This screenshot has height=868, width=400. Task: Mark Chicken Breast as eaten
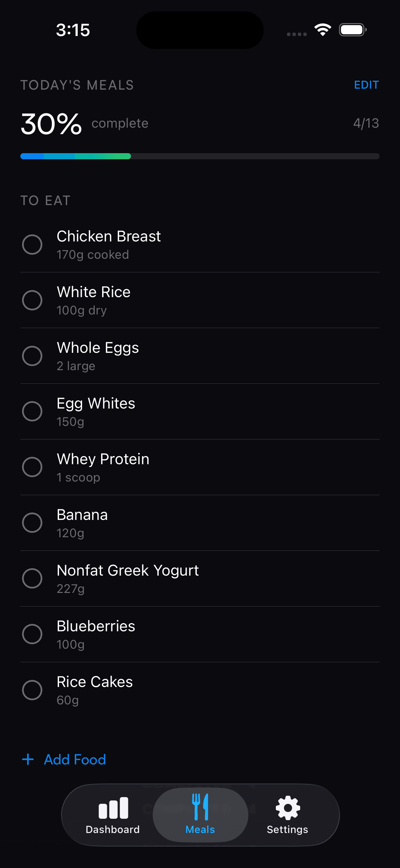point(32,244)
